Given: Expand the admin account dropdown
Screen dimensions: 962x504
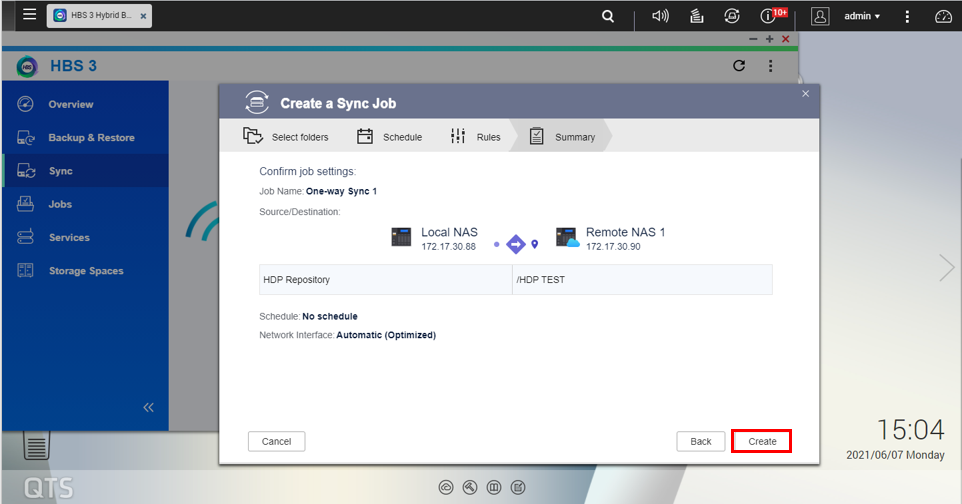Looking at the screenshot, I should (862, 16).
